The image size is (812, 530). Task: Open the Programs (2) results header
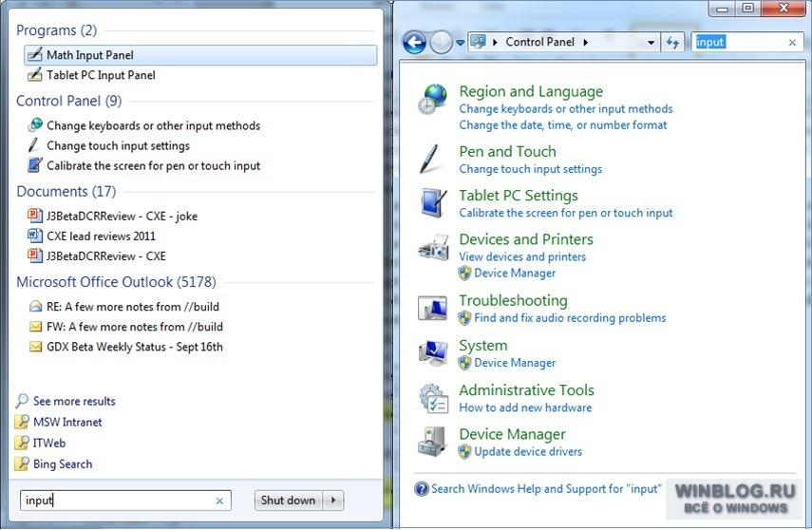click(56, 30)
